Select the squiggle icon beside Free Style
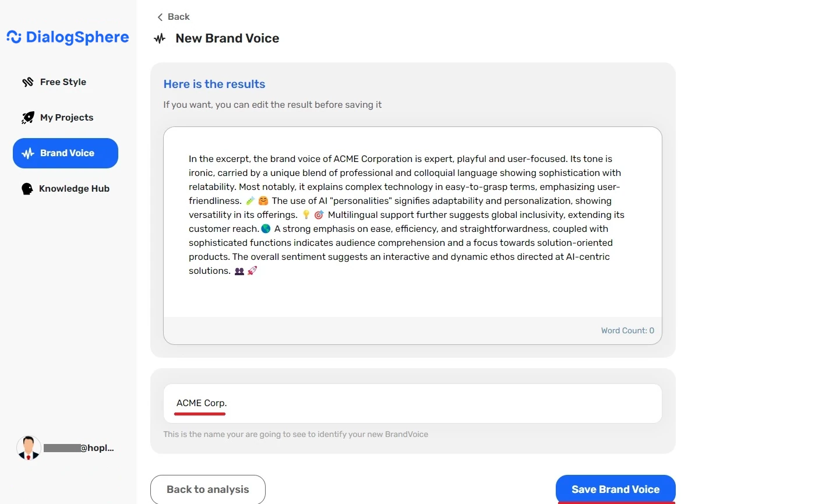The height and width of the screenshot is (504, 822). [27, 82]
